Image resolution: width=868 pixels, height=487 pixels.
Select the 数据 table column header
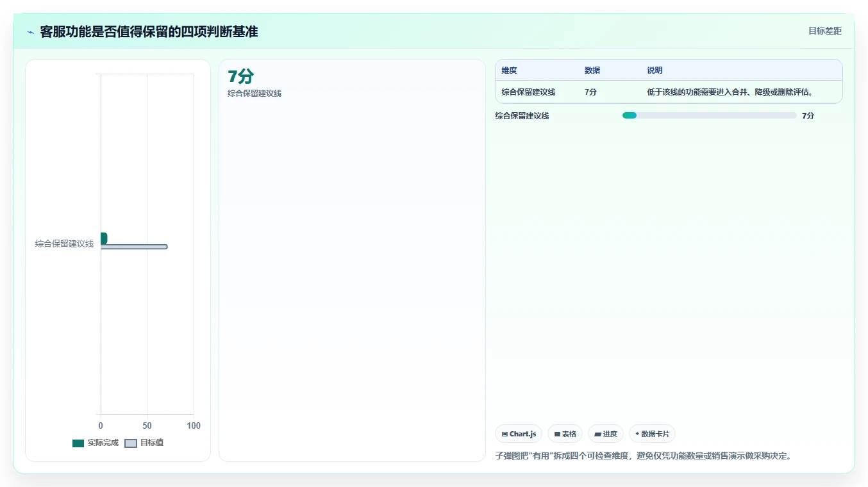click(x=592, y=70)
